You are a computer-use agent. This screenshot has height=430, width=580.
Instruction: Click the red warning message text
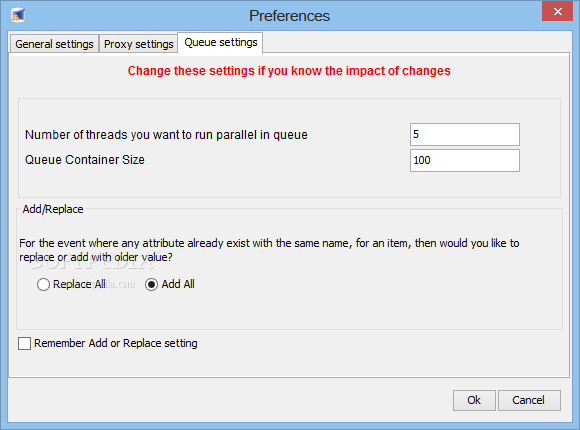click(x=289, y=71)
